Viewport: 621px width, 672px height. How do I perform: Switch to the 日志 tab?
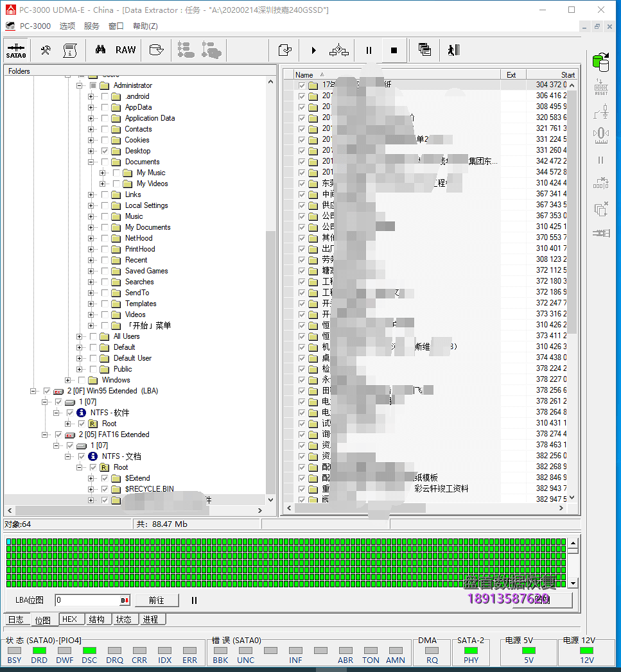16,620
